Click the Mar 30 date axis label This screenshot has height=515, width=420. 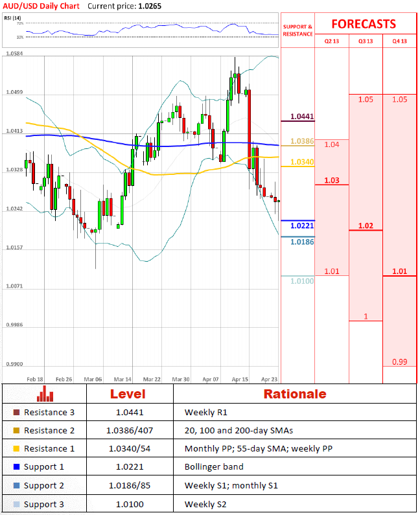[181, 380]
